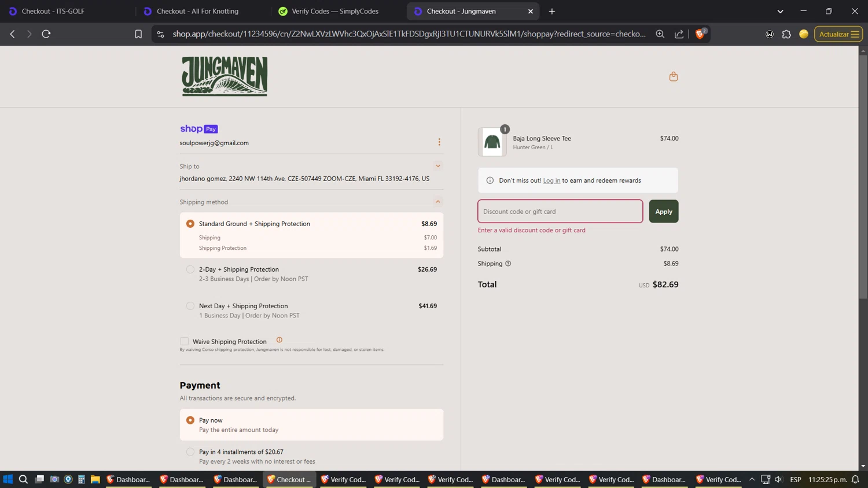Open Shop Pay account options menu
868x488 pixels.
(439, 142)
